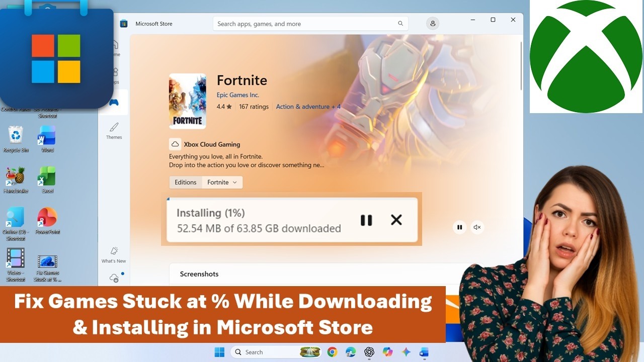Click the Screenshots section heading
Screen dimensions: 644x362
click(199, 274)
